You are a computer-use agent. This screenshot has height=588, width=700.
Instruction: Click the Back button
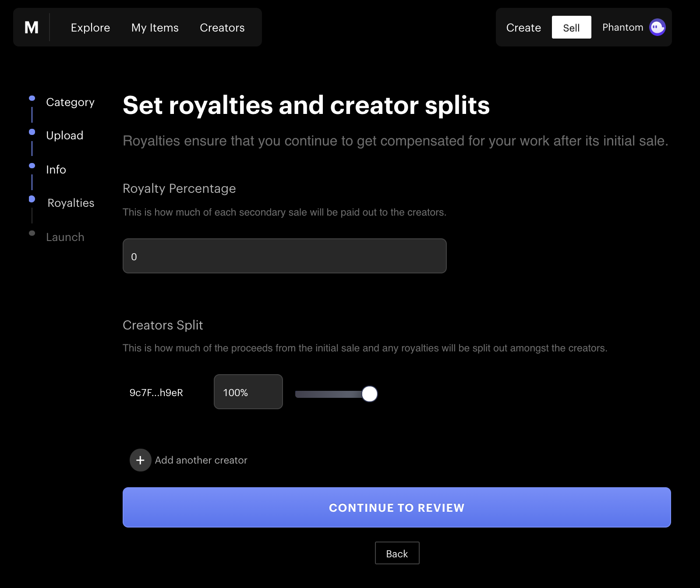(397, 553)
